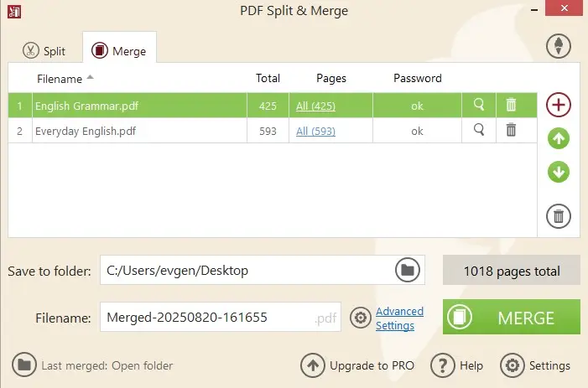Open the All (425) pages link
This screenshot has height=388, width=588.
[315, 106]
